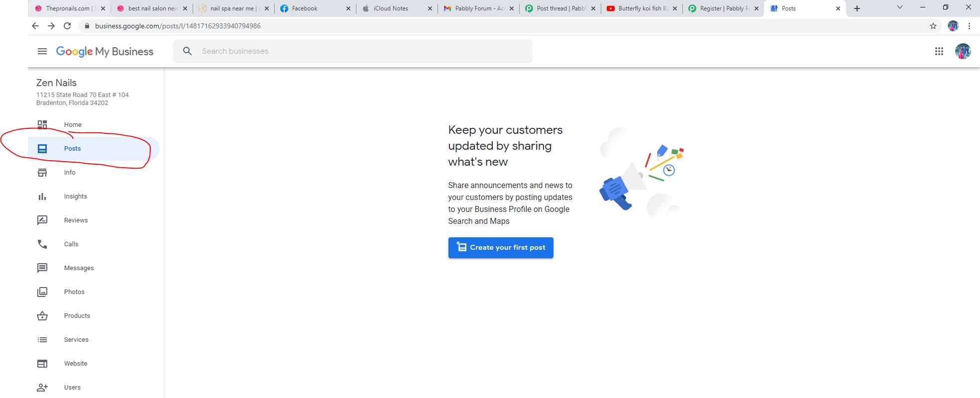Open the Messages section

click(x=79, y=268)
